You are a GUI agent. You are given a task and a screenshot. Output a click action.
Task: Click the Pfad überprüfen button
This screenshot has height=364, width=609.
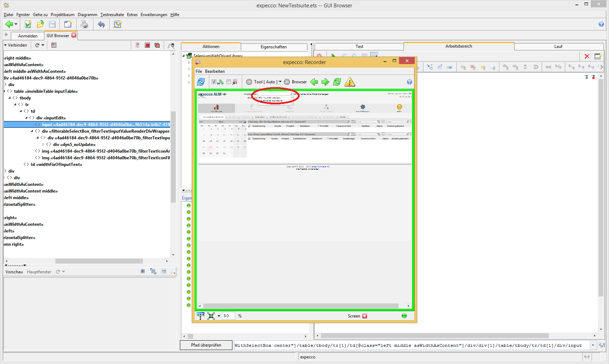click(206, 345)
